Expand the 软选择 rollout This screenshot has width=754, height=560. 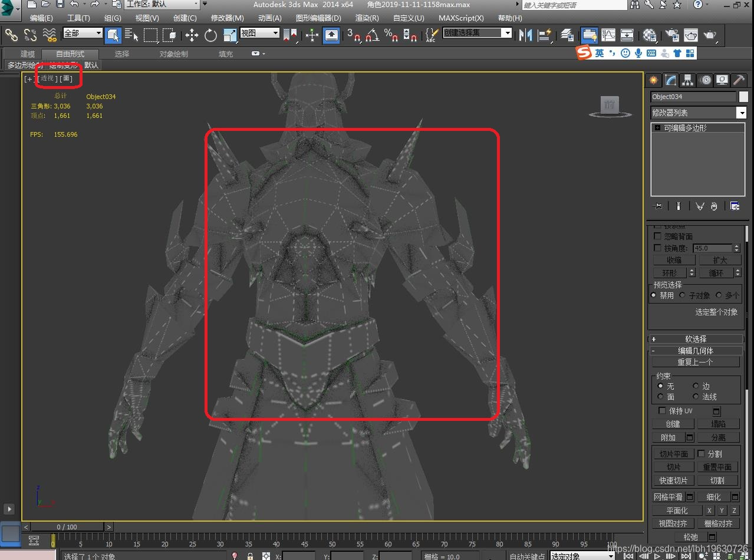coord(696,339)
